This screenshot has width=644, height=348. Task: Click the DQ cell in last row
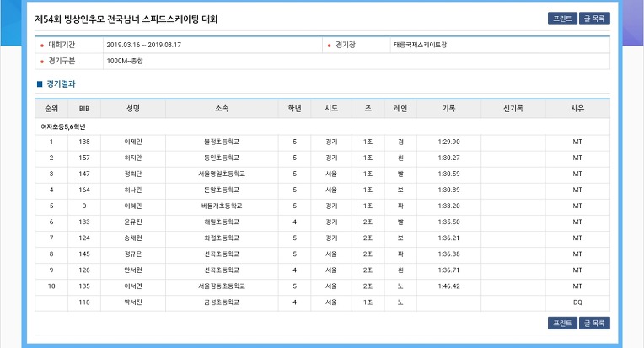(577, 302)
